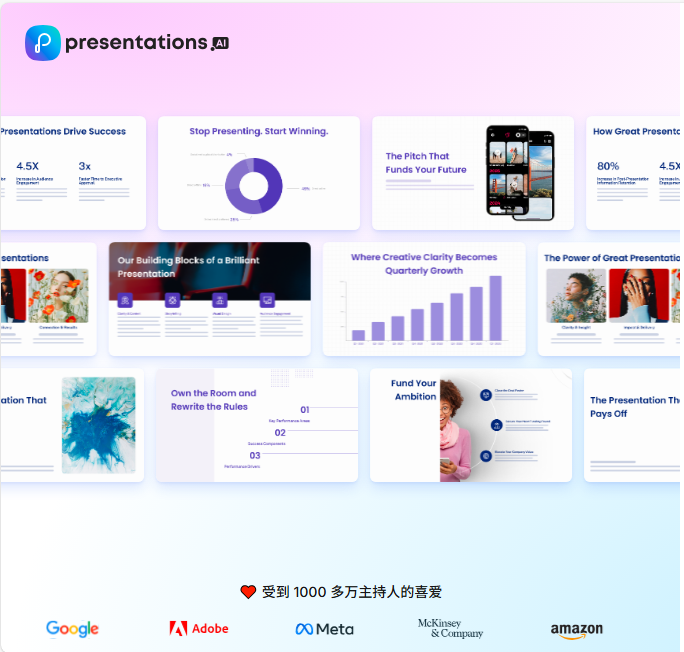Viewport: 684px width, 652px height.
Task: Click the red heart icon
Action: [x=248, y=592]
